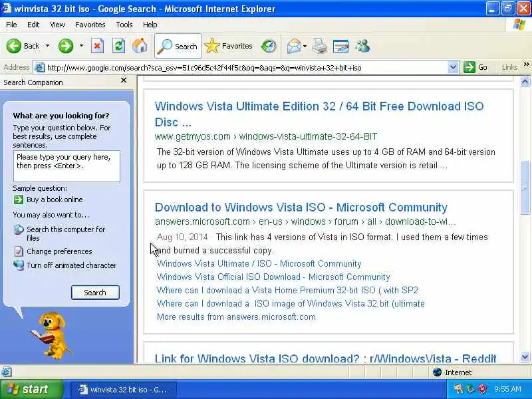Screen dimensions: 532x399
Task: Click the green arrow next to Buy a book online
Action: point(19,199)
